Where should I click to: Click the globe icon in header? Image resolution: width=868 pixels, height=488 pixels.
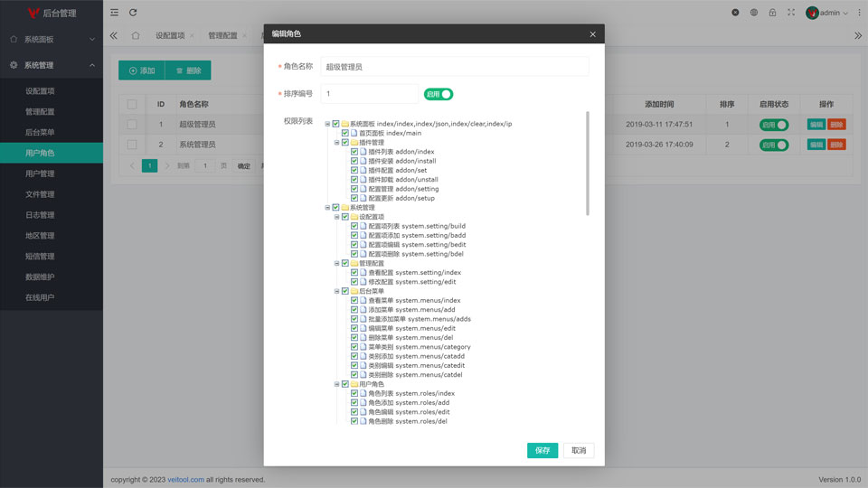[x=754, y=13]
